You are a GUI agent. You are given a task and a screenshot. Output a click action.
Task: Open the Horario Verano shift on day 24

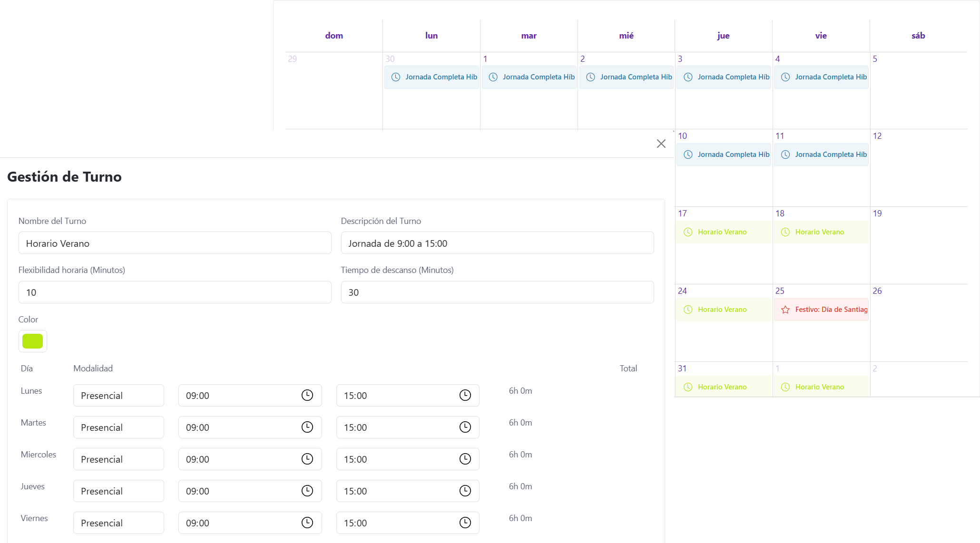[724, 310]
